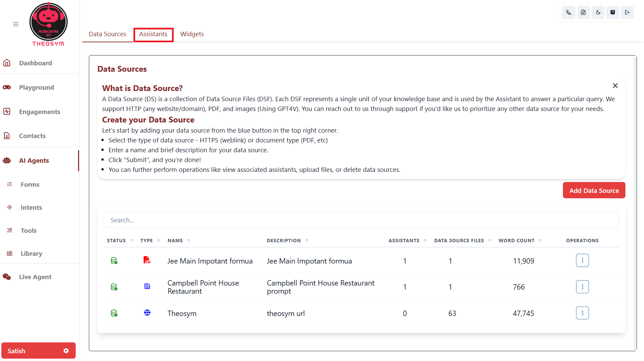The height and width of the screenshot is (361, 644).
Task: Click the logout arrow icon
Action: [x=627, y=13]
